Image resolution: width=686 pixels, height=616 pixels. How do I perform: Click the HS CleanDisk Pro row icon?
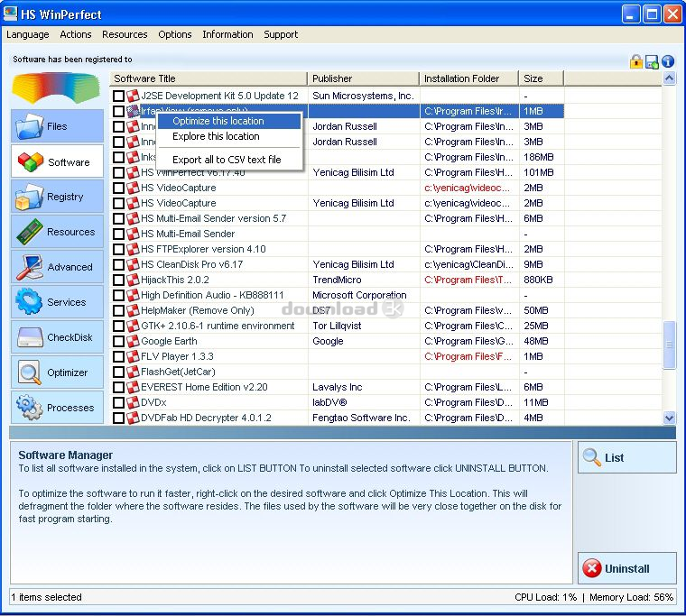coord(133,264)
